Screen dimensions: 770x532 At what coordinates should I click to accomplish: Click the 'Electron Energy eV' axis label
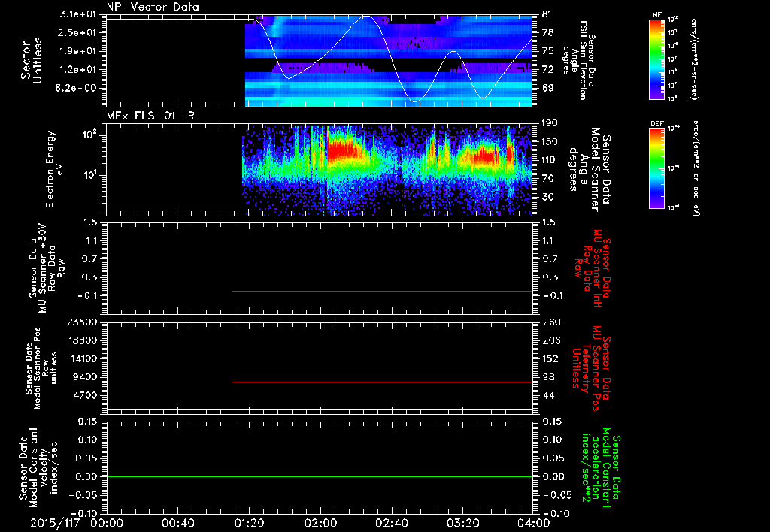(54, 169)
